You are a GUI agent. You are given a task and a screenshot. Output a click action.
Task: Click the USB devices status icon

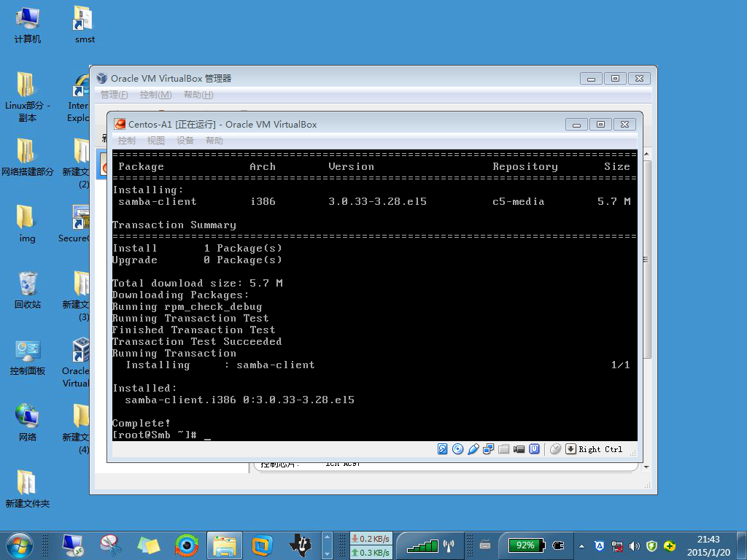pyautogui.click(x=473, y=449)
